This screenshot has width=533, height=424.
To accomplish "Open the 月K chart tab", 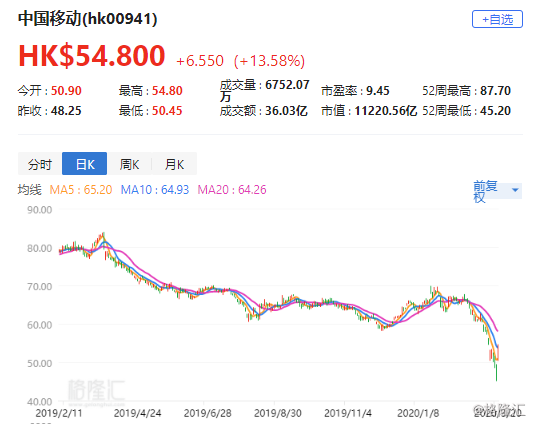I will point(174,164).
